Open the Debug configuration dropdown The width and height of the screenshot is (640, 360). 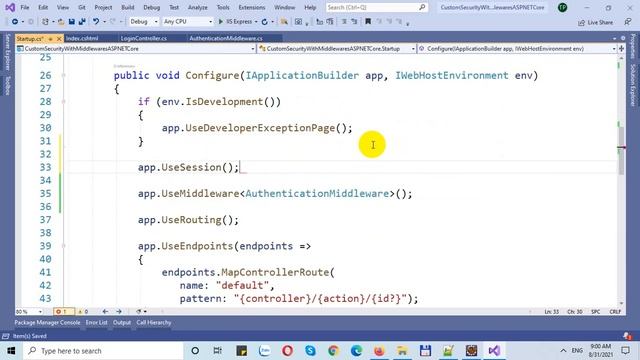click(144, 22)
